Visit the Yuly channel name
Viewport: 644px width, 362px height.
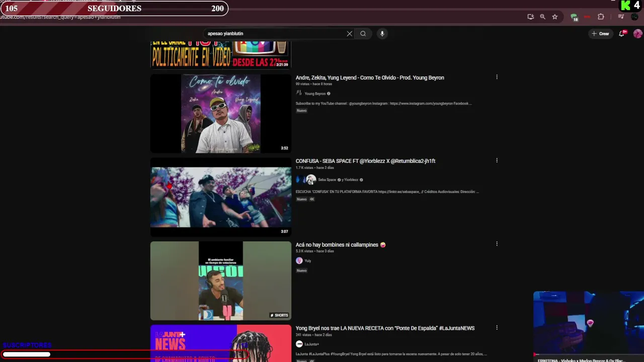pyautogui.click(x=308, y=261)
